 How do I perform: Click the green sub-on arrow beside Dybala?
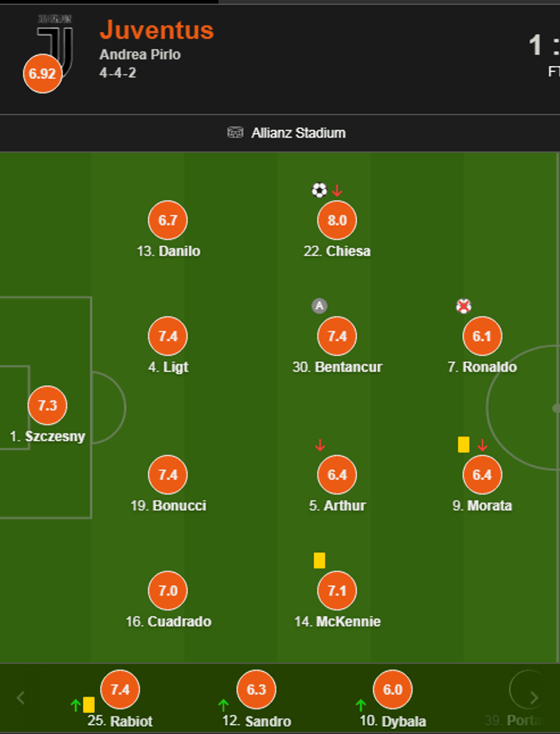361,704
